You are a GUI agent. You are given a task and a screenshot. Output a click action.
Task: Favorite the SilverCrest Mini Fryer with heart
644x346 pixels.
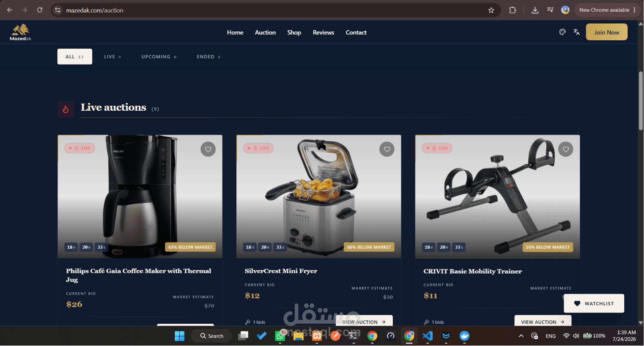coord(387,149)
